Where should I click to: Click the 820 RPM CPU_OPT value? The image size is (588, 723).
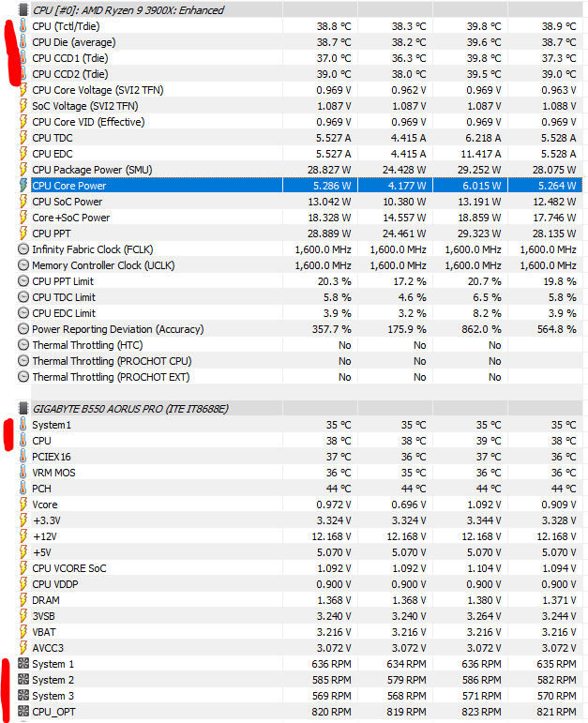[x=331, y=712]
